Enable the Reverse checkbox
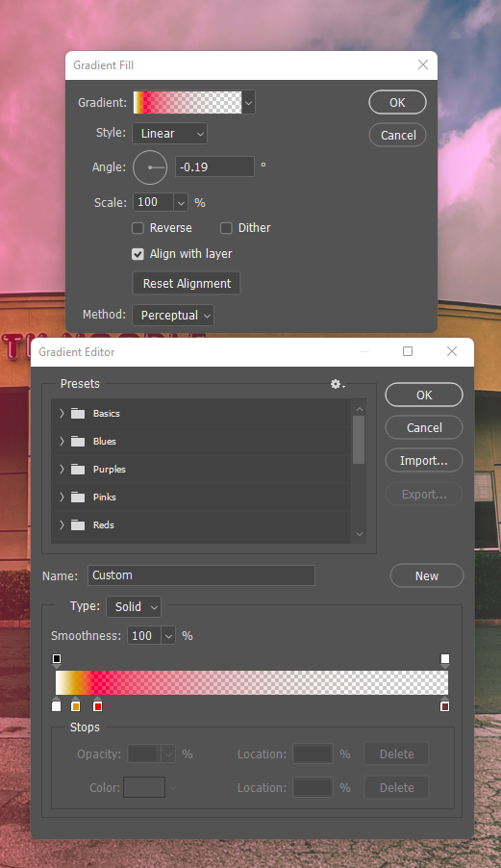Viewport: 501px width, 868px height. click(138, 228)
